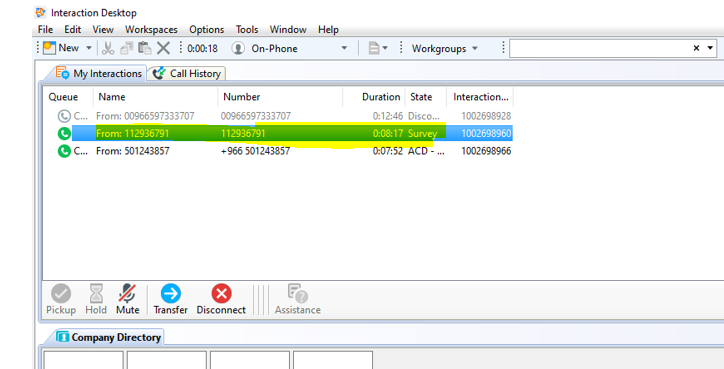Click the Pickup checkmark icon

(61, 293)
